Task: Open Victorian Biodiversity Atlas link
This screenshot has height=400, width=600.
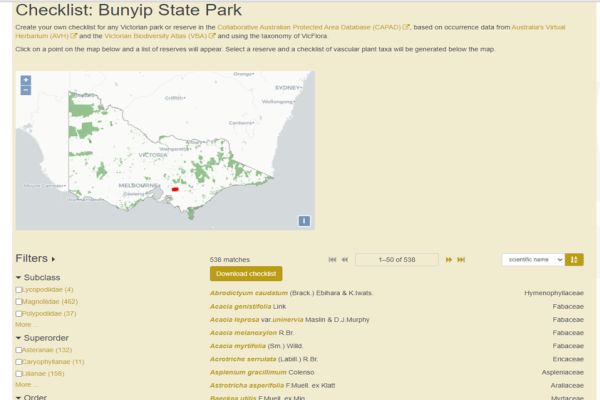Action: tap(160, 36)
